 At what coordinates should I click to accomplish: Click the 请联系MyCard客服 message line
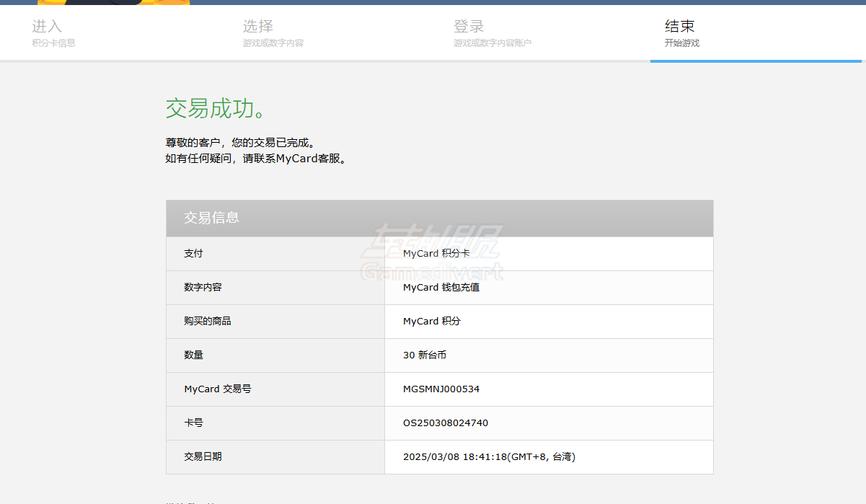(256, 159)
